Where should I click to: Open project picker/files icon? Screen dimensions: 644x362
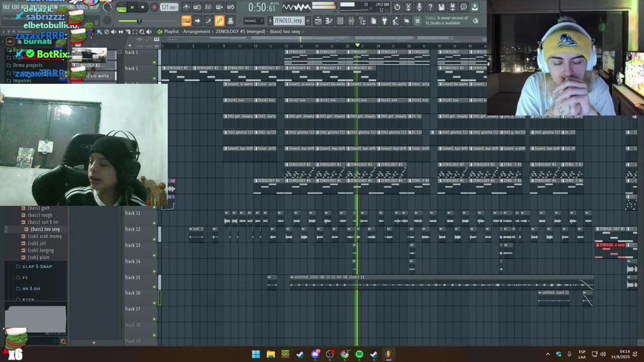click(373, 21)
